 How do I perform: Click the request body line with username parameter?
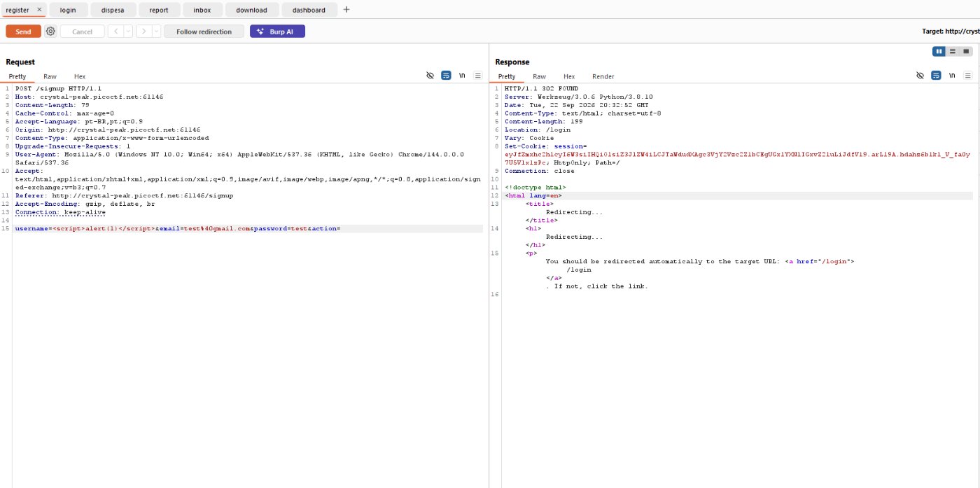pyautogui.click(x=178, y=229)
